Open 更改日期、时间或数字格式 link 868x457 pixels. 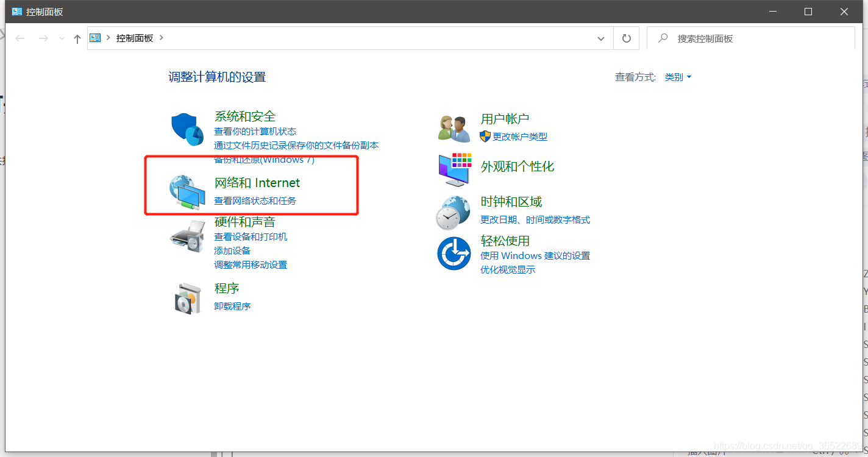click(x=535, y=220)
